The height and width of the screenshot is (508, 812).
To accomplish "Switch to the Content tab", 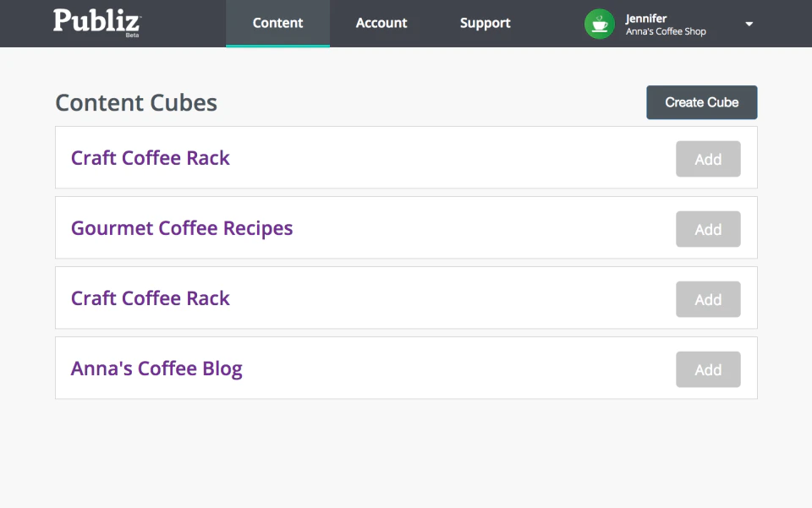I will coord(277,23).
